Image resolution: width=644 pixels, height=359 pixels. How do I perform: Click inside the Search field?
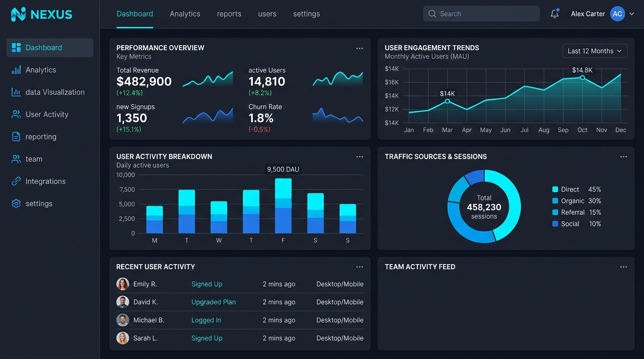point(481,14)
